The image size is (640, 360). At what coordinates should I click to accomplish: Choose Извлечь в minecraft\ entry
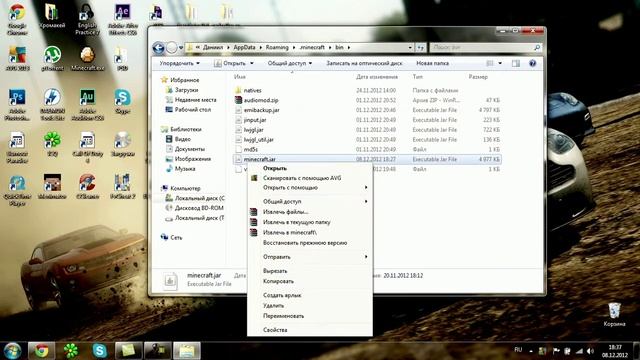tap(310, 232)
